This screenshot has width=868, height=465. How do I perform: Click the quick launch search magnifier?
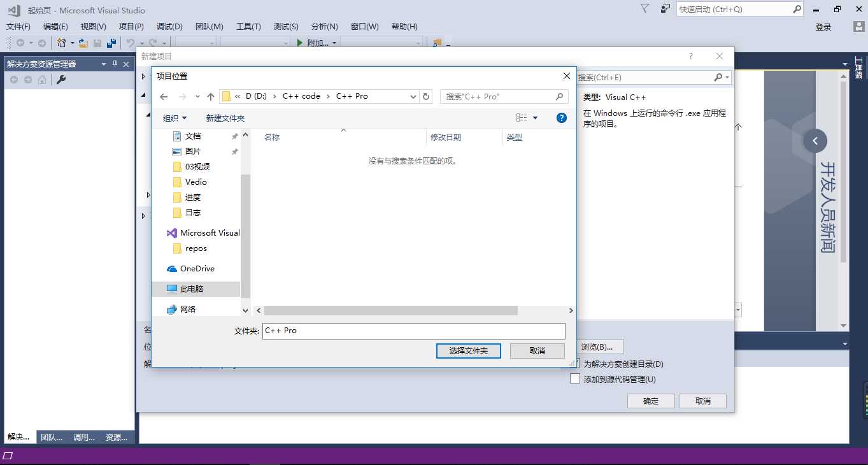[x=797, y=9]
